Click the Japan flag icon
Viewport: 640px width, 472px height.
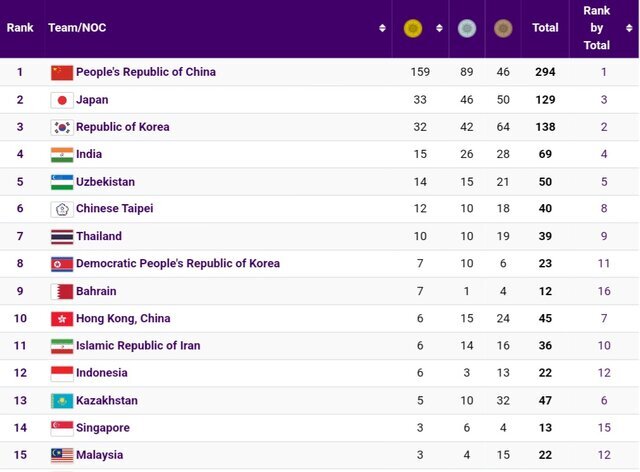click(62, 100)
